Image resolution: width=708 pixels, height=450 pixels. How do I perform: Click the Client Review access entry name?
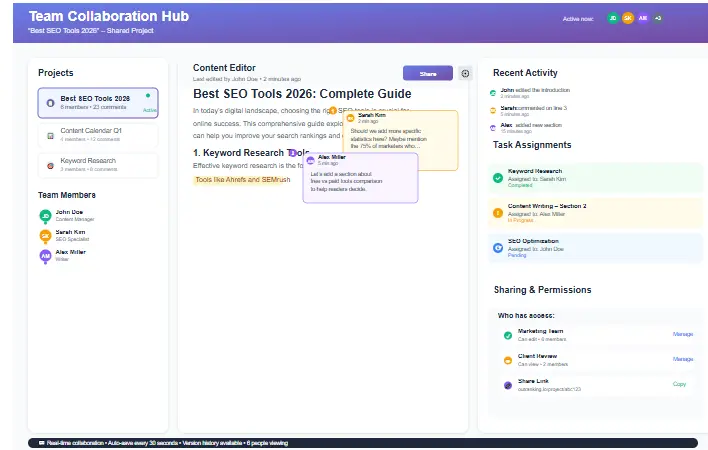point(537,356)
